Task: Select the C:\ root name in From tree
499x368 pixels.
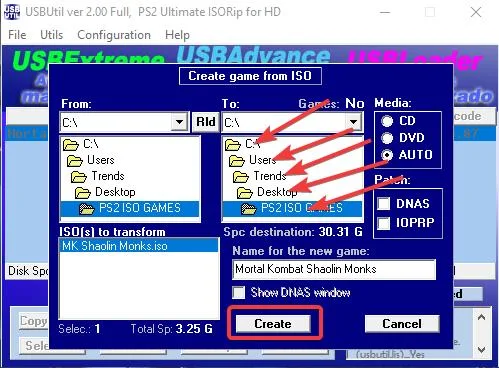Action: pyautogui.click(x=91, y=144)
